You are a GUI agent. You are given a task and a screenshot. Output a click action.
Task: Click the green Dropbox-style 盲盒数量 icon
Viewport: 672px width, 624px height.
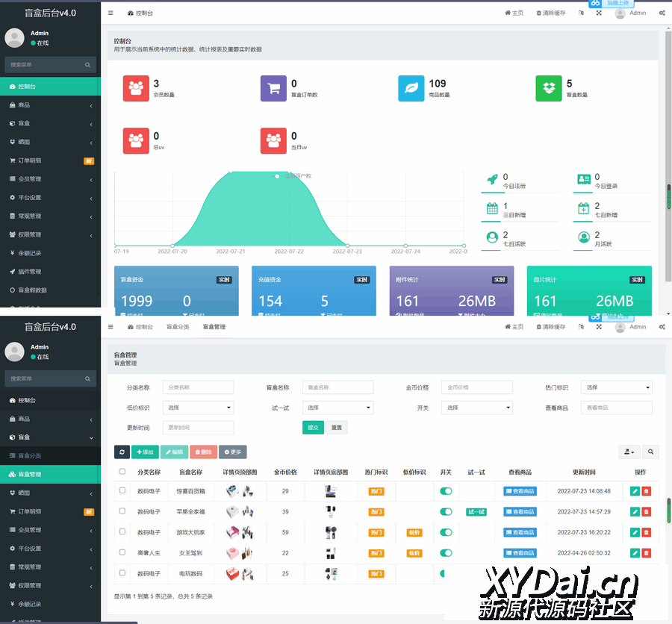[x=549, y=88]
